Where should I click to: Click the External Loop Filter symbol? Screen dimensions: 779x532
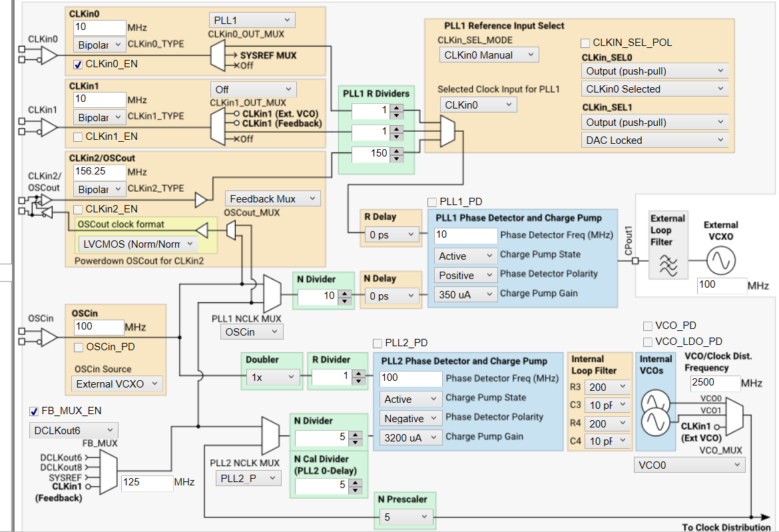pyautogui.click(x=668, y=265)
